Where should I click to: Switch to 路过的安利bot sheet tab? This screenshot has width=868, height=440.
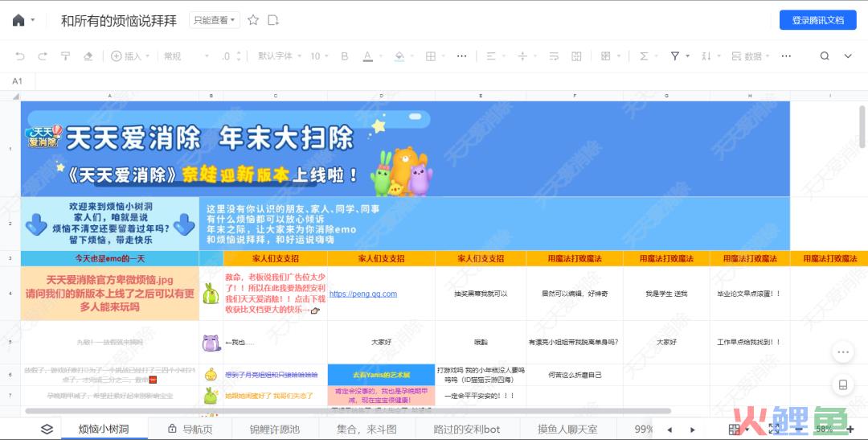coord(467,429)
